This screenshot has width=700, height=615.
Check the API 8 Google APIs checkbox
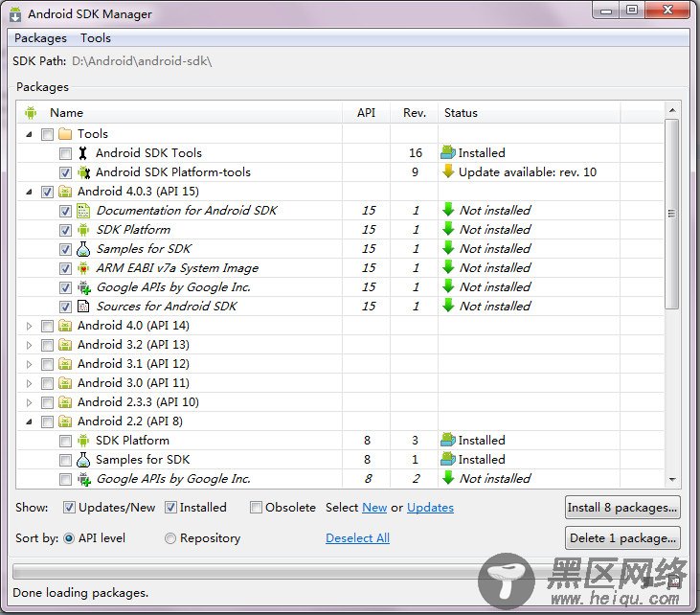[65, 480]
